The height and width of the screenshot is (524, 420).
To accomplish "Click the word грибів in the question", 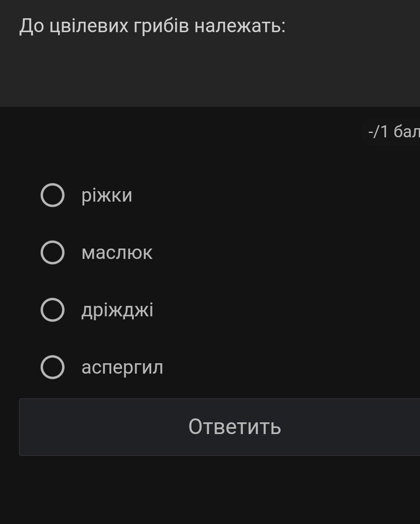I will point(161,27).
